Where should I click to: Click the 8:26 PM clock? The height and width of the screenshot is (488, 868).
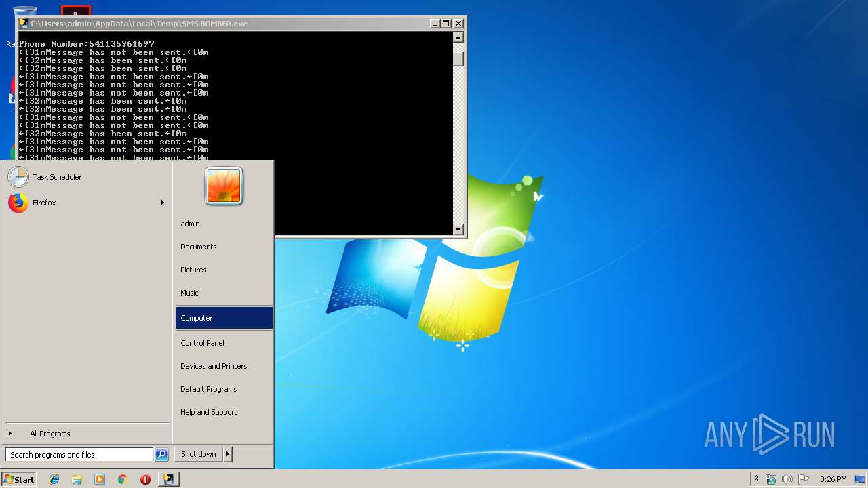pyautogui.click(x=833, y=479)
